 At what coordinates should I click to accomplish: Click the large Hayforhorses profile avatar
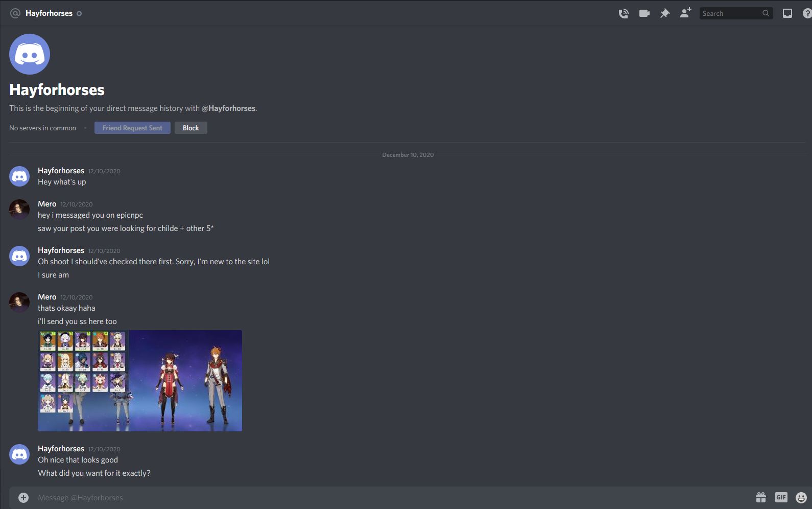30,54
